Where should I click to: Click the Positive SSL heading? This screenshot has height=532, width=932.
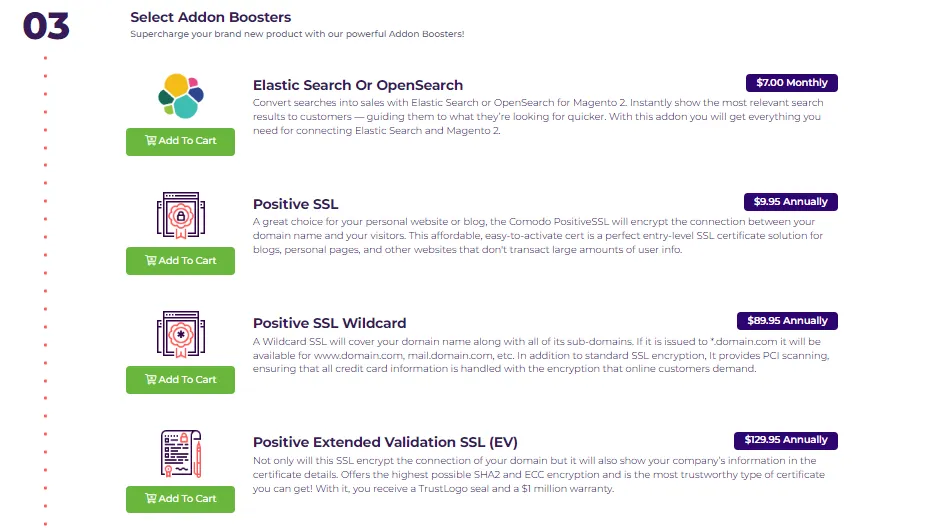tap(295, 204)
